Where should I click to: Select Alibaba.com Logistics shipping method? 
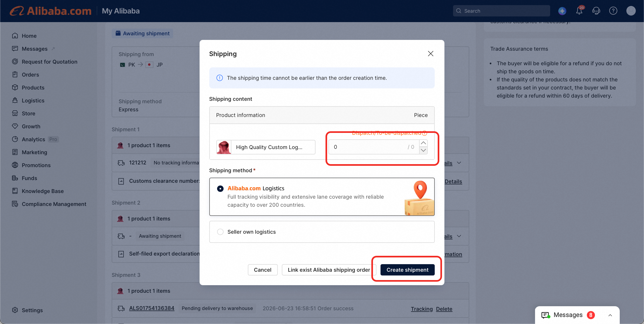(220, 189)
